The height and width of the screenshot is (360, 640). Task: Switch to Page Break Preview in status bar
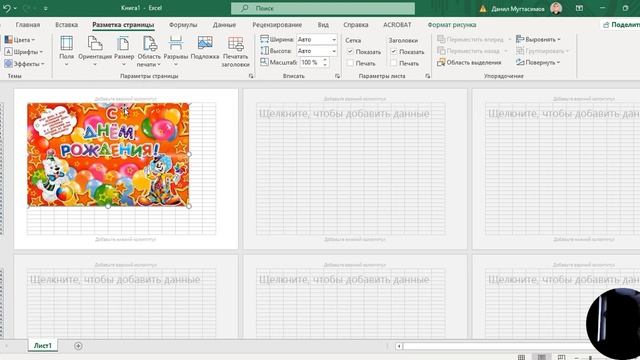(x=561, y=357)
